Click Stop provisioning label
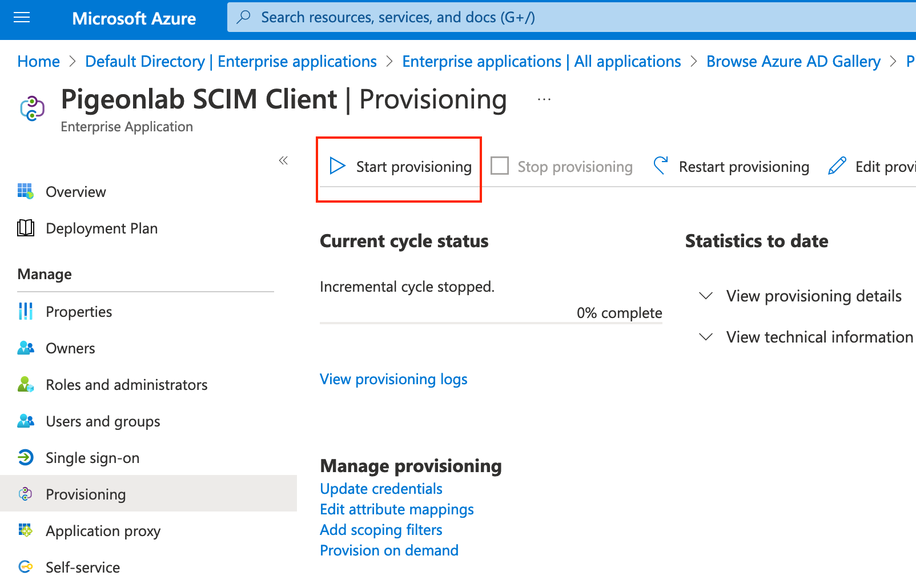The height and width of the screenshot is (588, 916). click(x=575, y=167)
